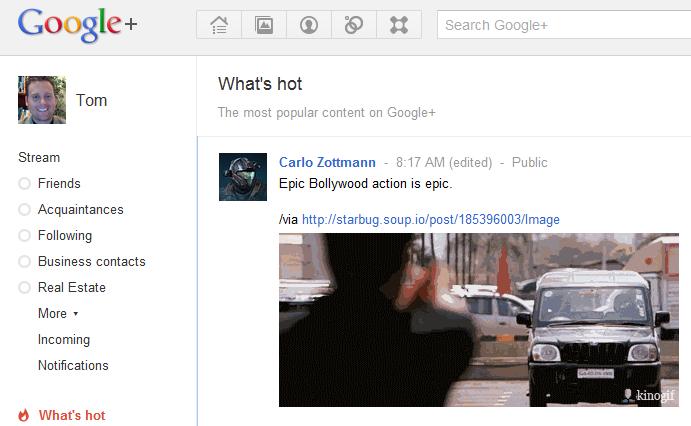Select the Friends circle radio
Image resolution: width=691 pixels, height=426 pixels.
24,183
